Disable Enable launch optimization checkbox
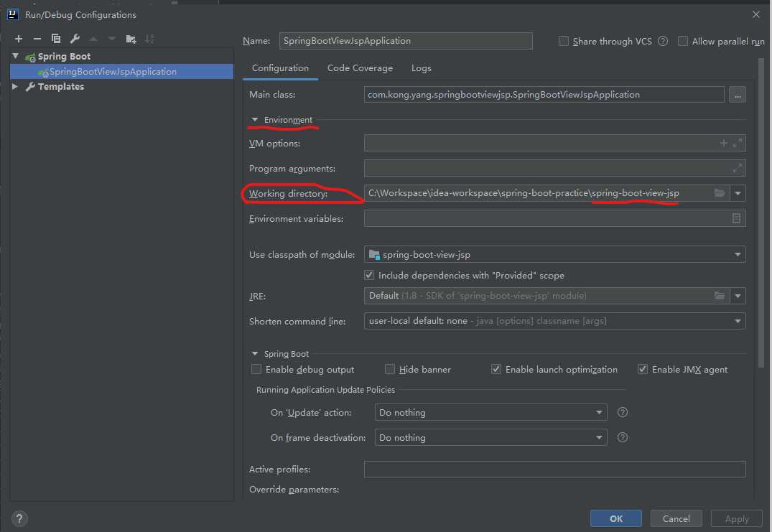The image size is (772, 532). pyautogui.click(x=496, y=369)
